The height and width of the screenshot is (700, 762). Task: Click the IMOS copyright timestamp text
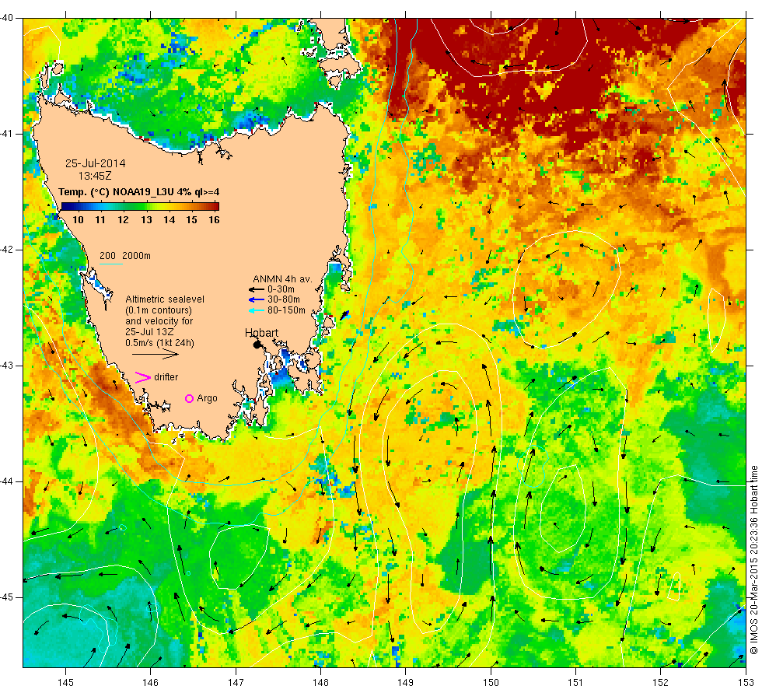pos(753,559)
